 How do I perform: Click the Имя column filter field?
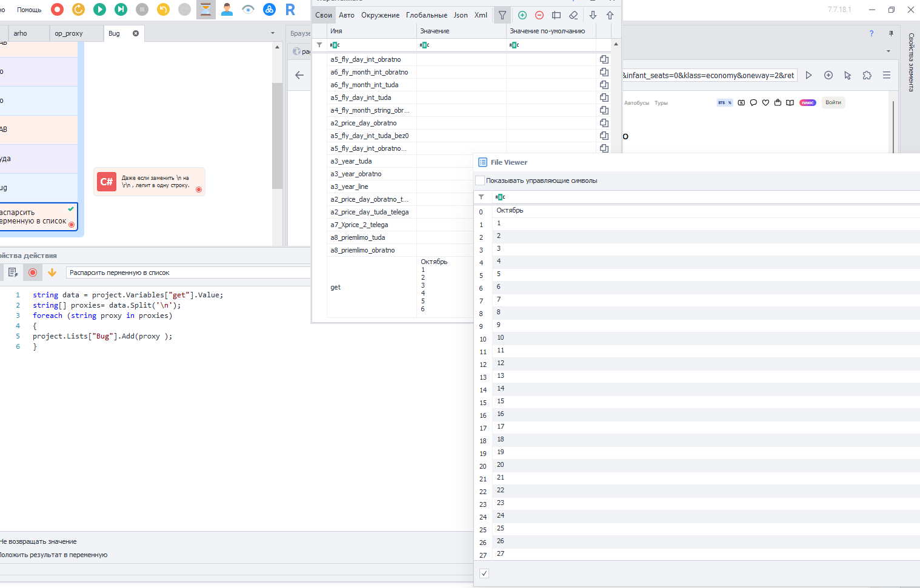(372, 45)
